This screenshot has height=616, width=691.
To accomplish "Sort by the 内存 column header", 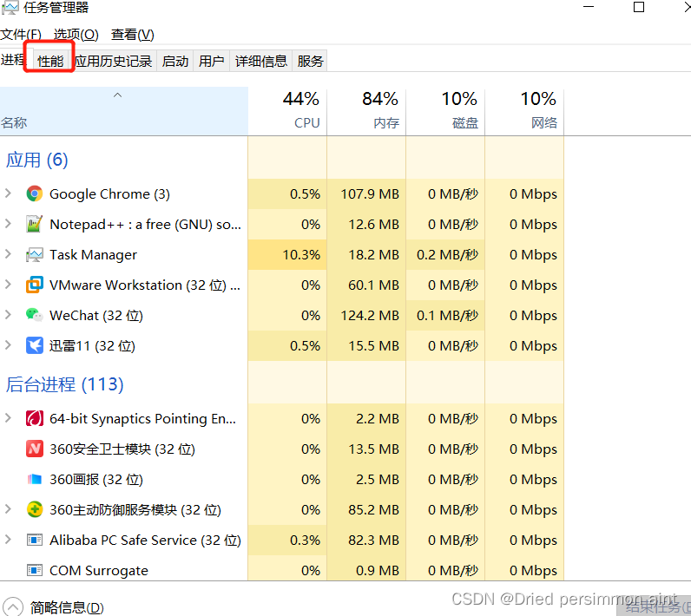I will (366, 111).
